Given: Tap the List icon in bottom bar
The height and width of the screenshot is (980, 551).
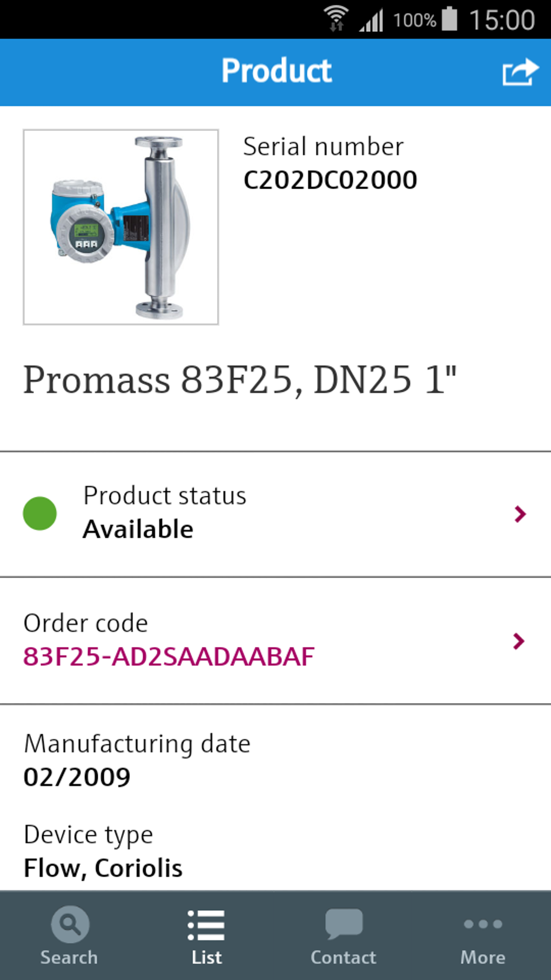Looking at the screenshot, I should 206,925.
